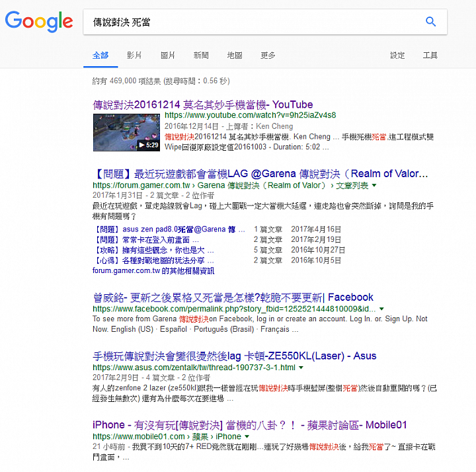This screenshot has height=472, width=476.
Task: Select the 全部 tab
Action: (100, 56)
